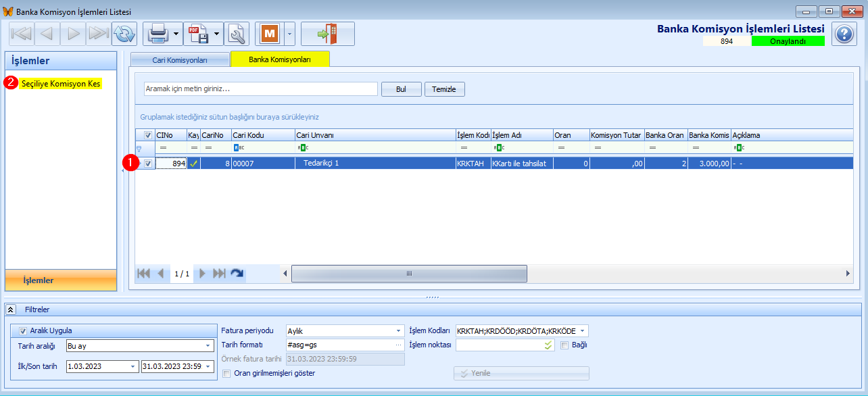Open the print preview settings icon
The height and width of the screenshot is (396, 868).
tap(237, 33)
